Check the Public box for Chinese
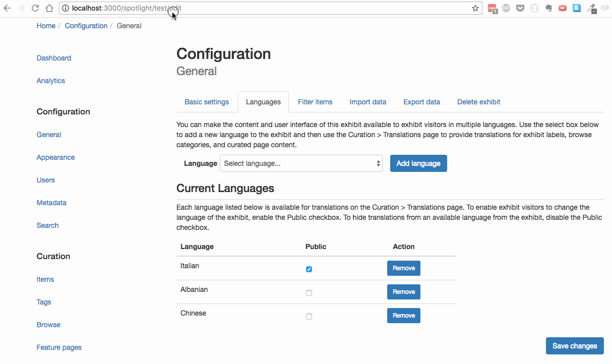This screenshot has width=612, height=364. pos(309,316)
